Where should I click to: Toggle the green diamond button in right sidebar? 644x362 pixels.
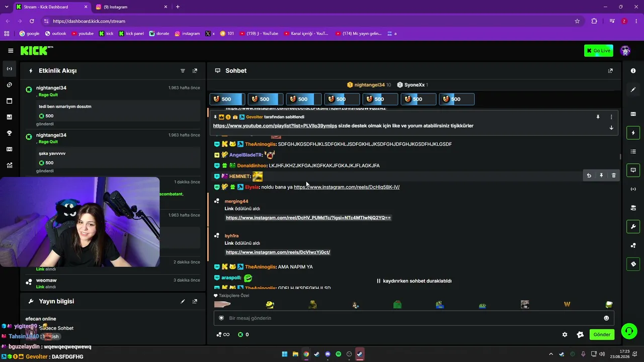633,264
